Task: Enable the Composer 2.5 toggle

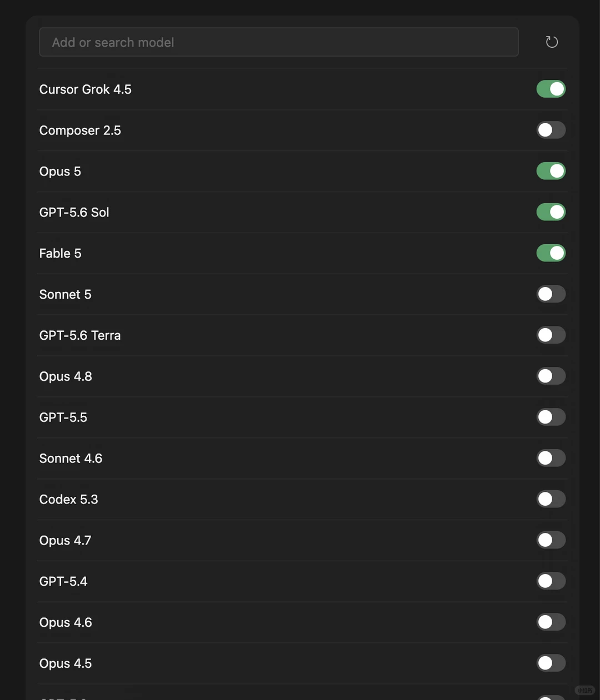Action: coord(551,130)
